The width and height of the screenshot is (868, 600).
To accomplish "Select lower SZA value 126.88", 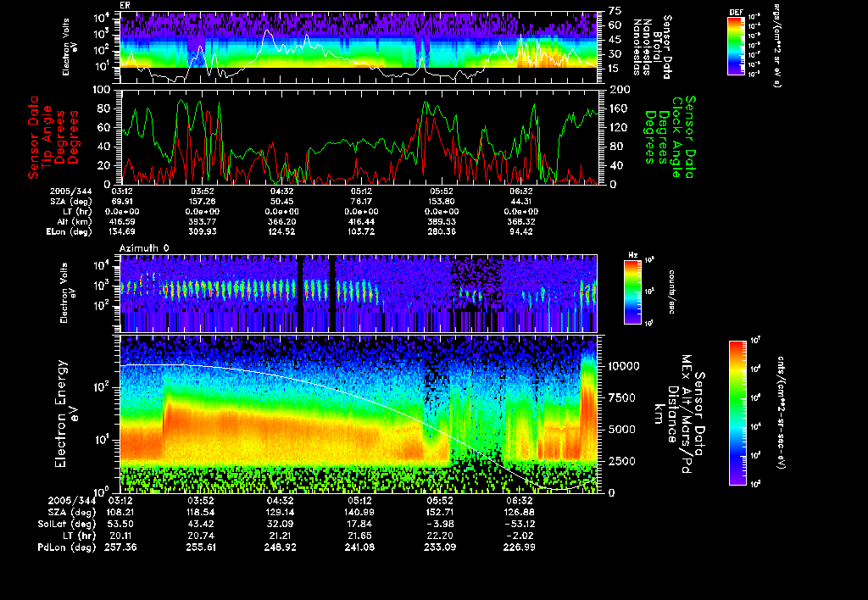I will [519, 512].
